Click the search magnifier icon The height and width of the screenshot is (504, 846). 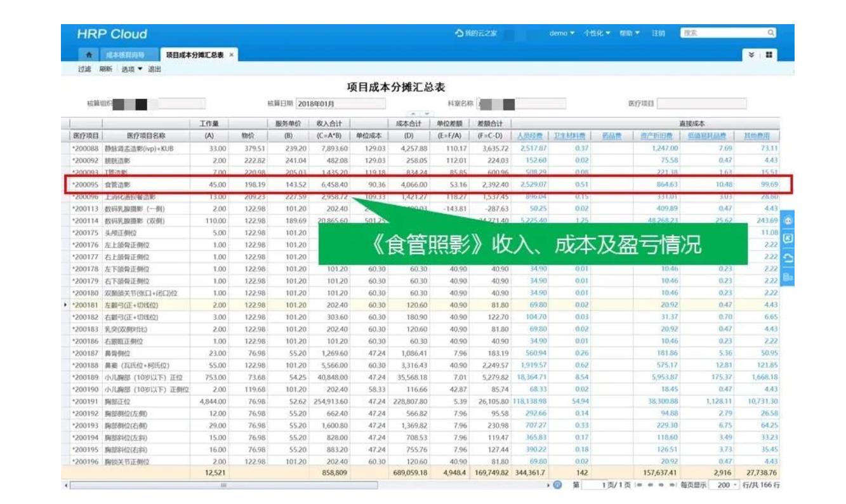[770, 32]
